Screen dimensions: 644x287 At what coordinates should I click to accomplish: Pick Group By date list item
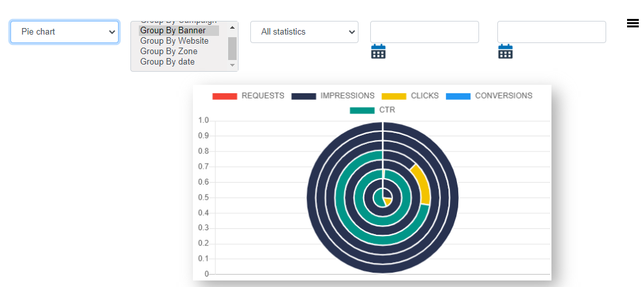[x=168, y=62]
